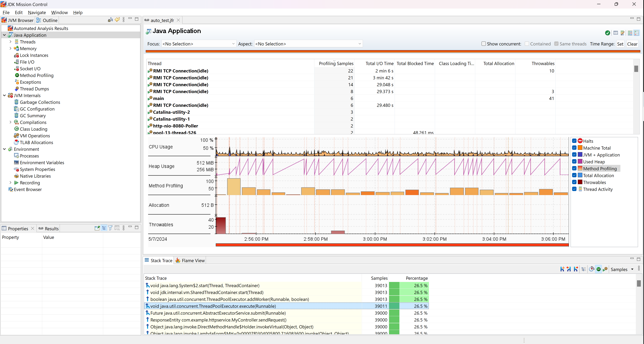Click the Flame View flame icon
Screen dimensions: 644x344
(178, 260)
